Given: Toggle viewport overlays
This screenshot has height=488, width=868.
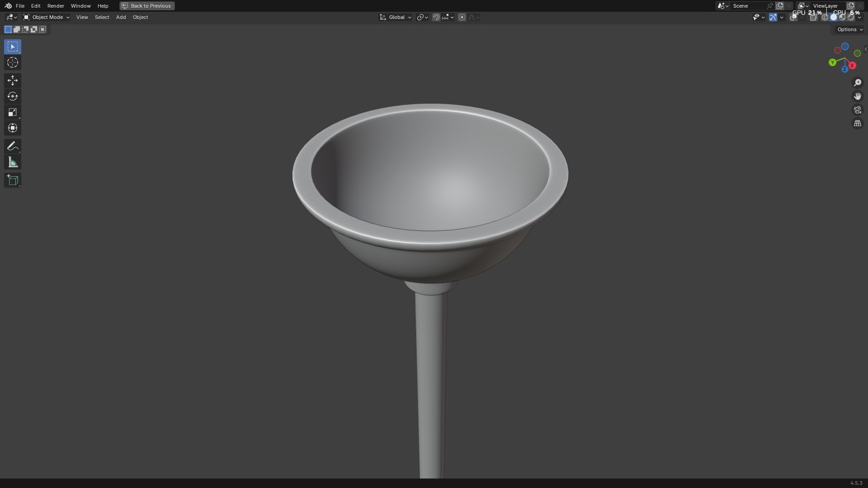Looking at the screenshot, I should click(793, 17).
